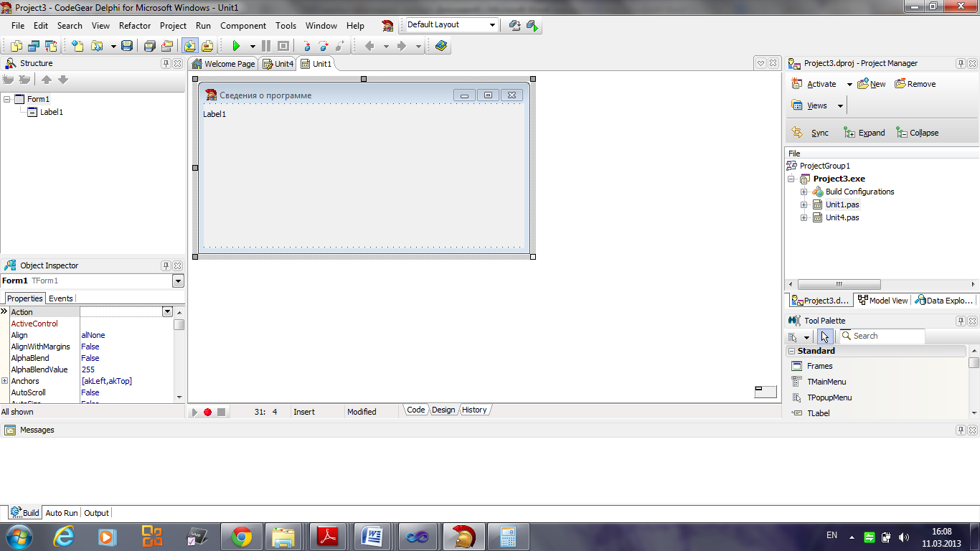Image resolution: width=980 pixels, height=551 pixels.
Task: Open the Default Layout dropdown
Action: point(492,25)
